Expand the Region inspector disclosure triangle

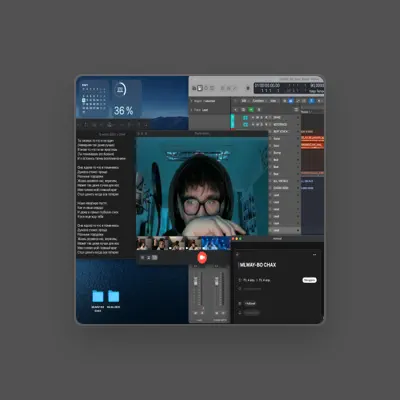click(191, 101)
